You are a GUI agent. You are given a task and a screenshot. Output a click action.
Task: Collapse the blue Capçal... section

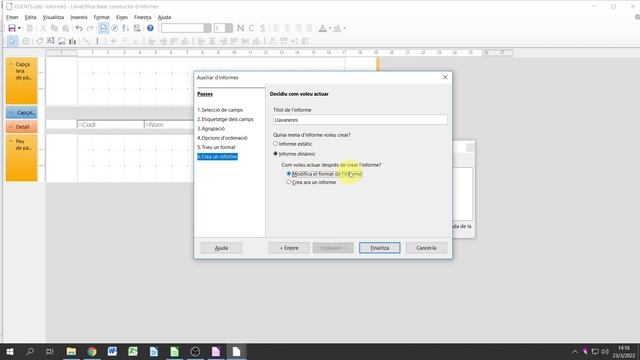[11, 112]
